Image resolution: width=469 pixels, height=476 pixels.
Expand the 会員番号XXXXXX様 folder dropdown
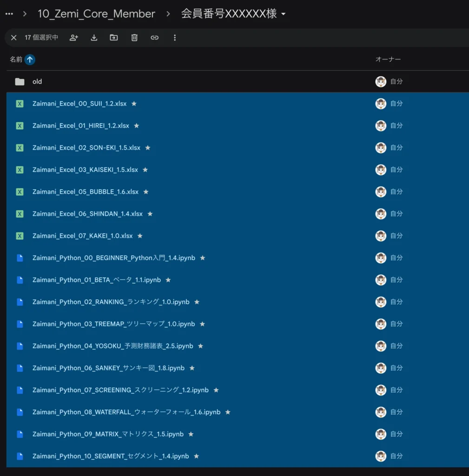click(x=284, y=14)
